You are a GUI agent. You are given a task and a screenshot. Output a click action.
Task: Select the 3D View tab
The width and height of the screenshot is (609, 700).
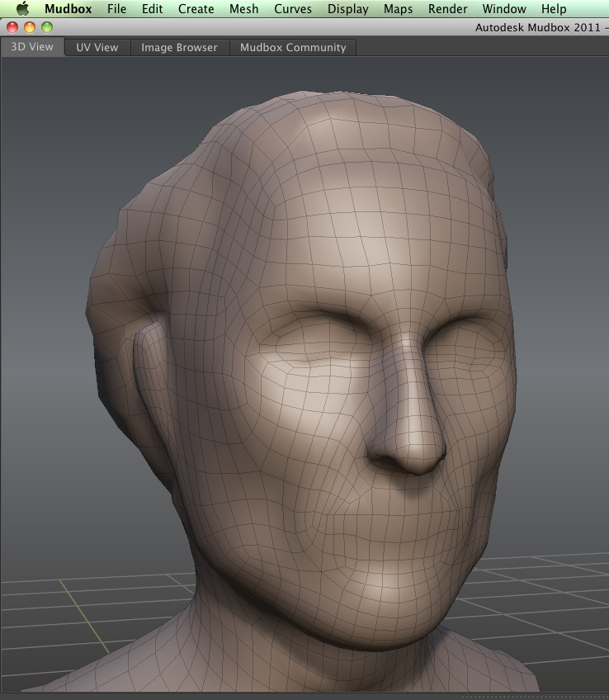coord(32,47)
